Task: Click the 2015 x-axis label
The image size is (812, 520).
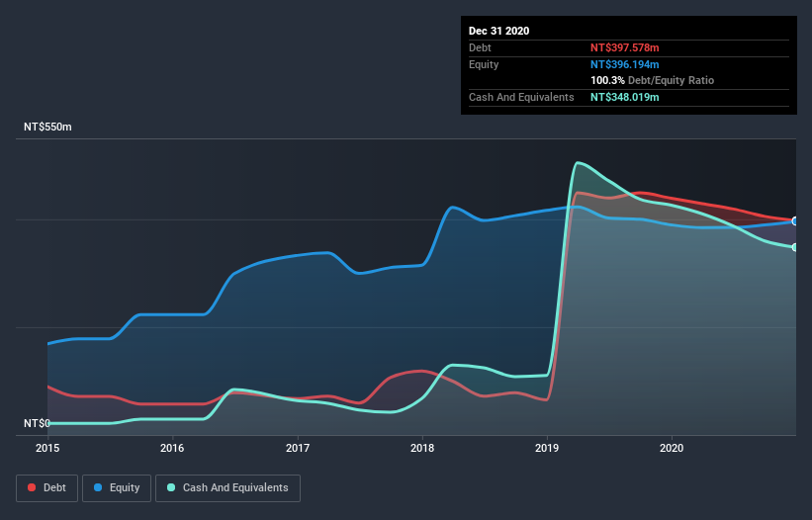Action: click(47, 448)
